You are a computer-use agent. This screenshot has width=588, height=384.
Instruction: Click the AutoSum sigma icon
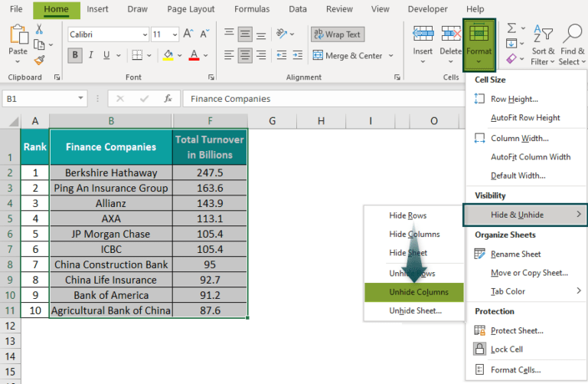coord(511,28)
